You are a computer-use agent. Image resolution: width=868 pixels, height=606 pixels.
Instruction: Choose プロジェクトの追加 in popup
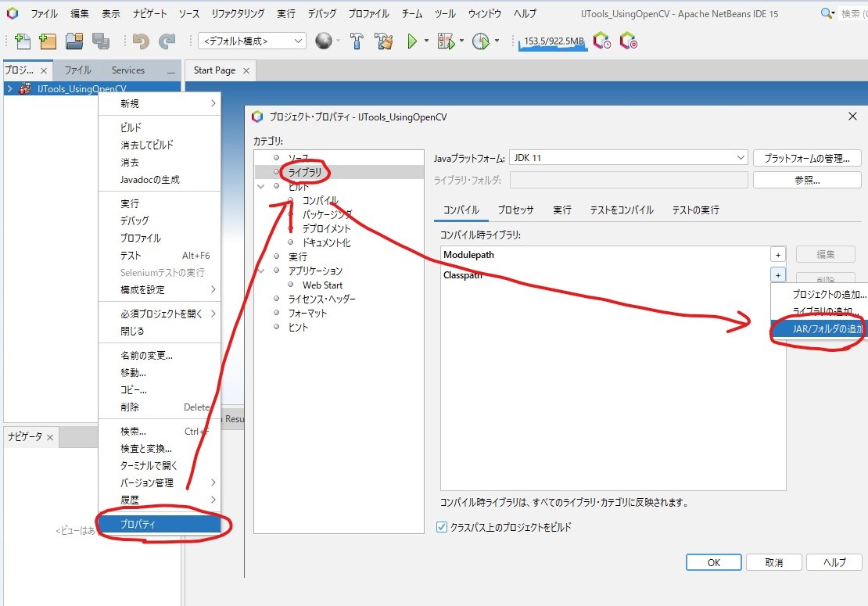(x=820, y=295)
